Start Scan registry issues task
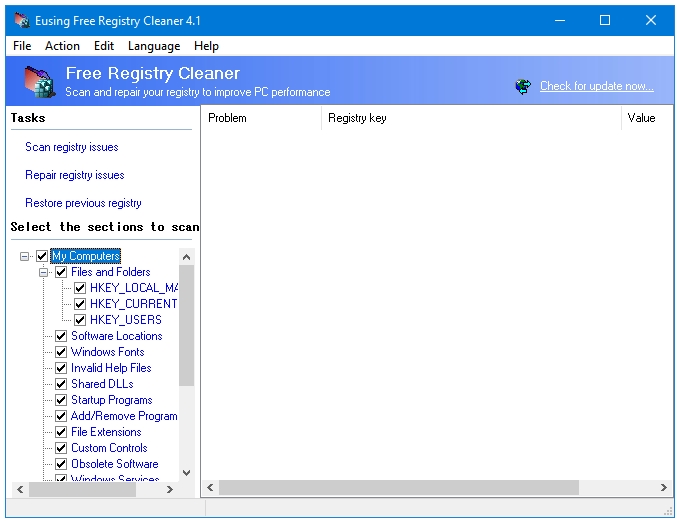680x521 pixels. click(x=72, y=147)
